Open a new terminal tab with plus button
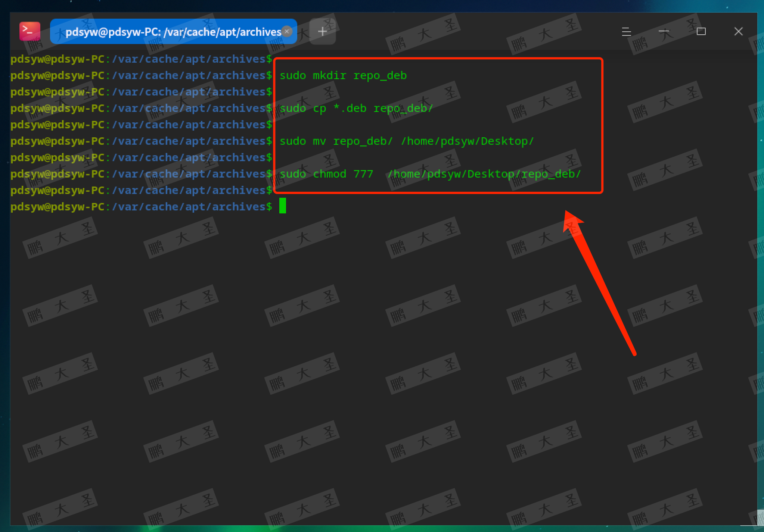Image resolution: width=764 pixels, height=532 pixels. [x=322, y=31]
